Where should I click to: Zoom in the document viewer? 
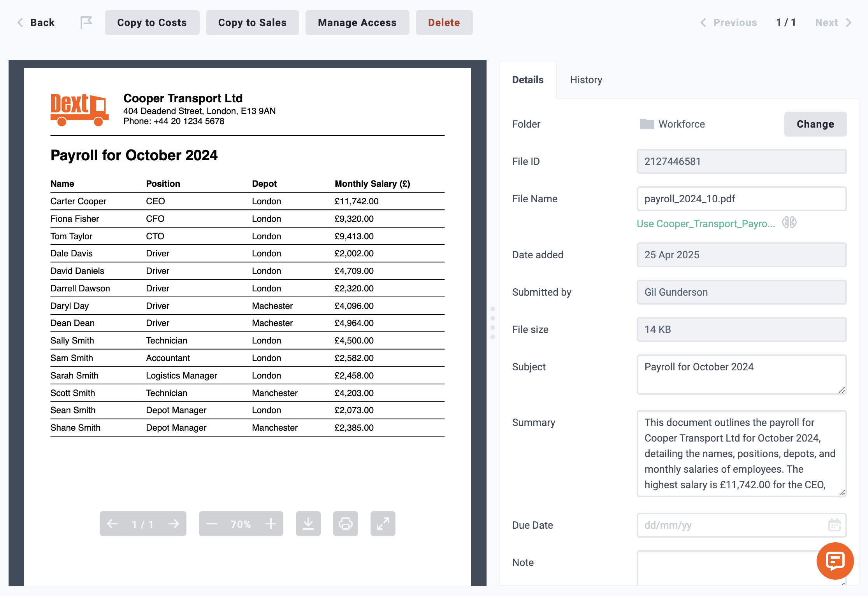[271, 524]
